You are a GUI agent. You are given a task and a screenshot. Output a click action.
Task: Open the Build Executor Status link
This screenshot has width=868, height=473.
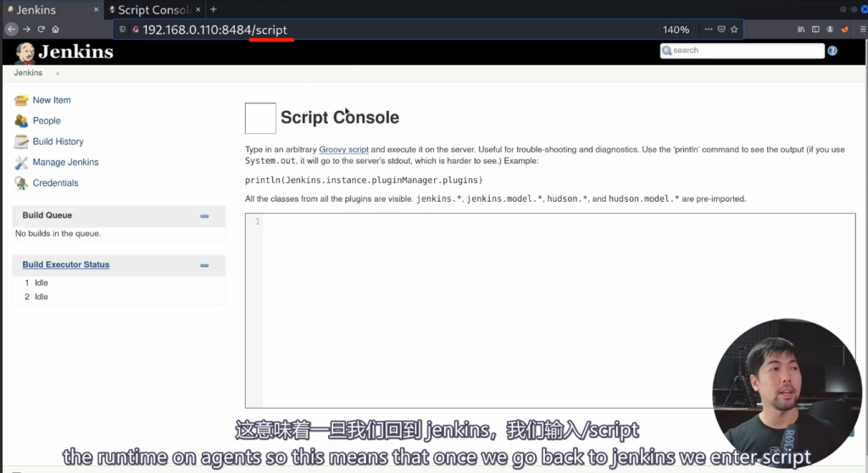(66, 264)
